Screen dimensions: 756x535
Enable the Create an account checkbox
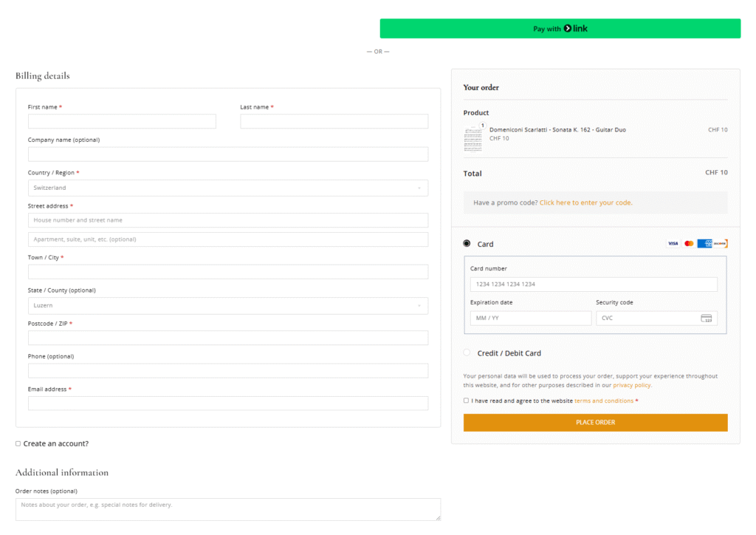(x=18, y=444)
